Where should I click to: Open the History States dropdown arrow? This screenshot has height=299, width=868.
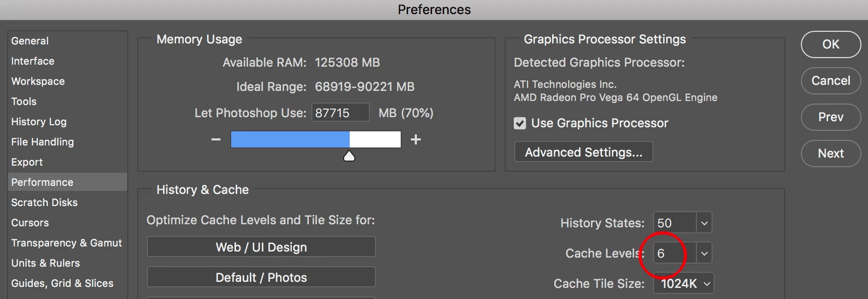click(x=704, y=223)
